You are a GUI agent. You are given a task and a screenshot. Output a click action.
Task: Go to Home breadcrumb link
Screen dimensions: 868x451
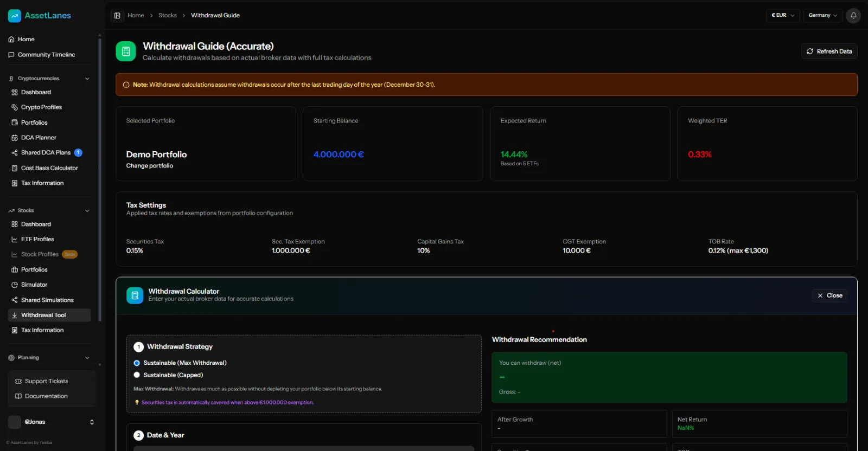[136, 15]
